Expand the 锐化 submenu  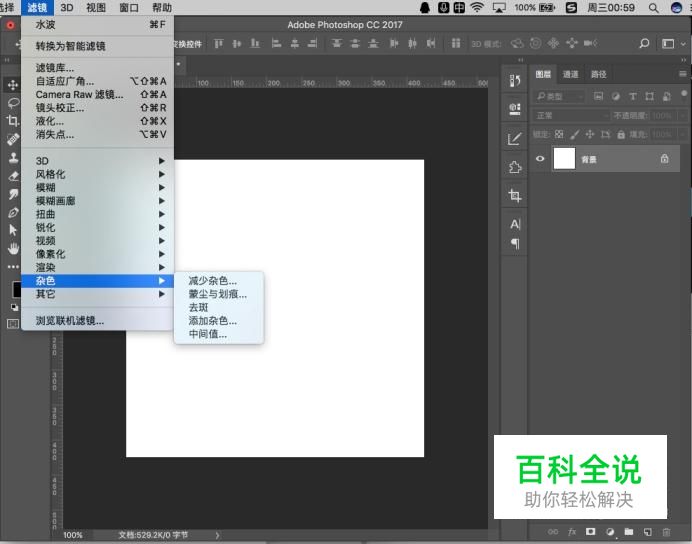(x=98, y=227)
